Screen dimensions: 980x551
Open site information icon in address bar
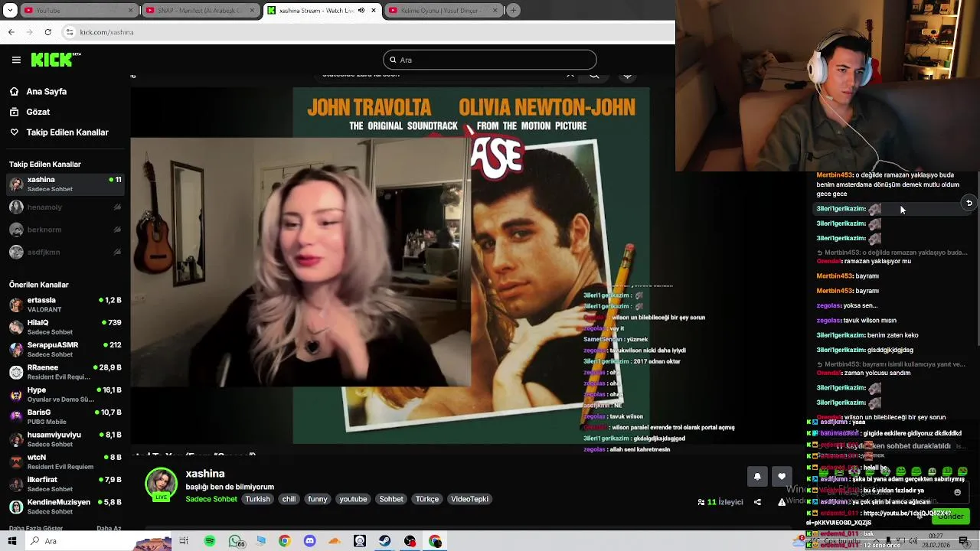click(x=70, y=32)
